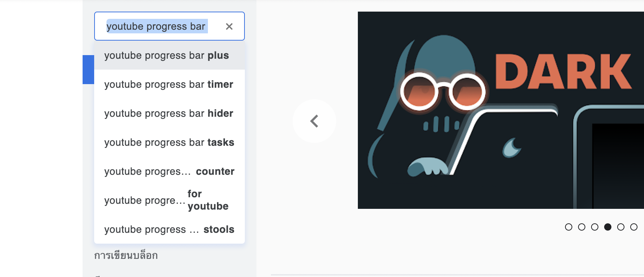Open the การเขียนบล็อก category
The image size is (644, 277).
click(126, 256)
